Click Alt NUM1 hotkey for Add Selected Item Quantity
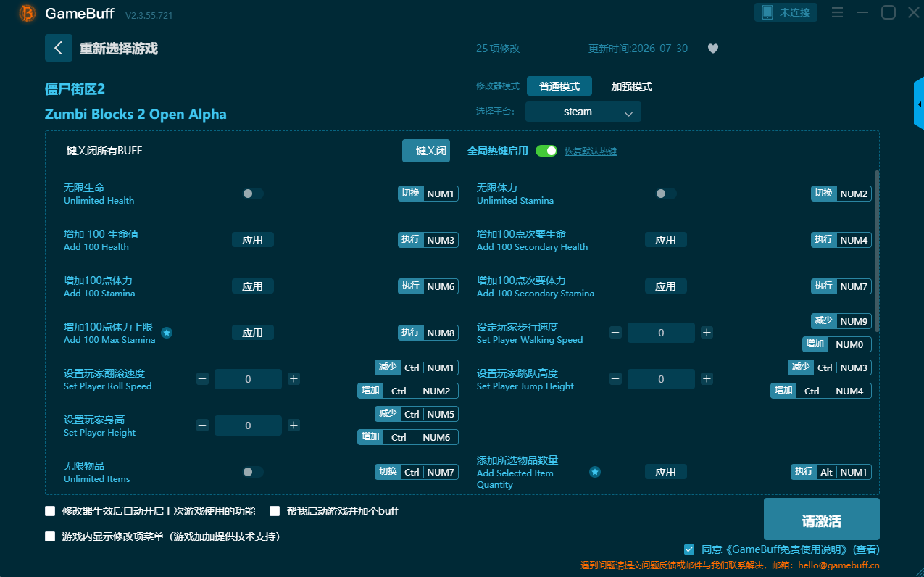 coord(831,472)
